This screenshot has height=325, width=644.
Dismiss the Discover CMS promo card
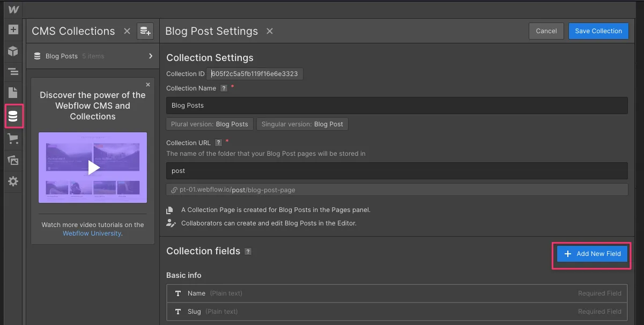click(x=148, y=85)
